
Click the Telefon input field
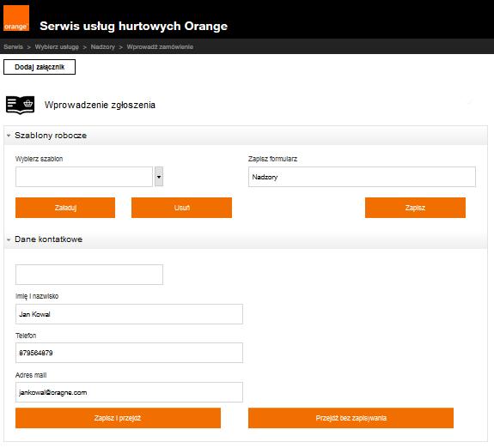(129, 353)
